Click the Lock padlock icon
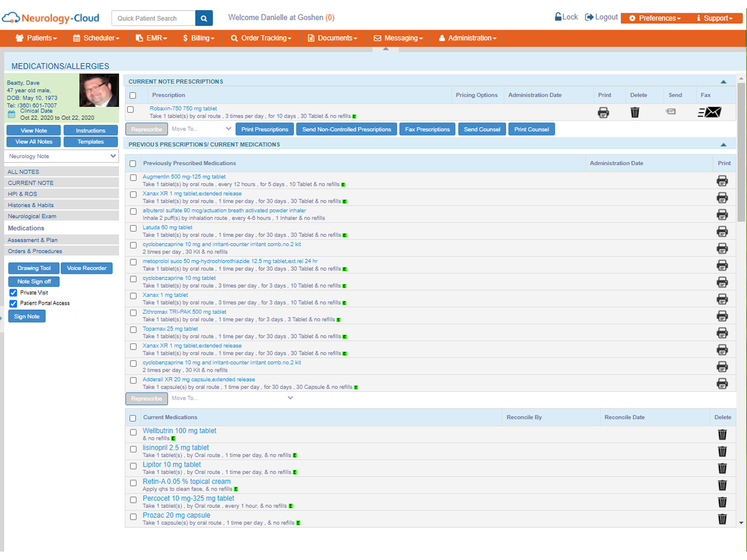 (x=558, y=17)
